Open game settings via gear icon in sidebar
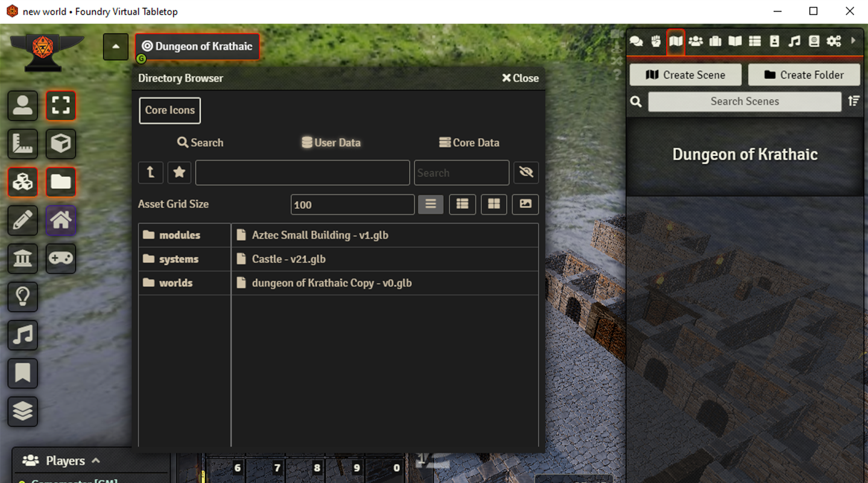This screenshot has width=868, height=483. pos(834,41)
